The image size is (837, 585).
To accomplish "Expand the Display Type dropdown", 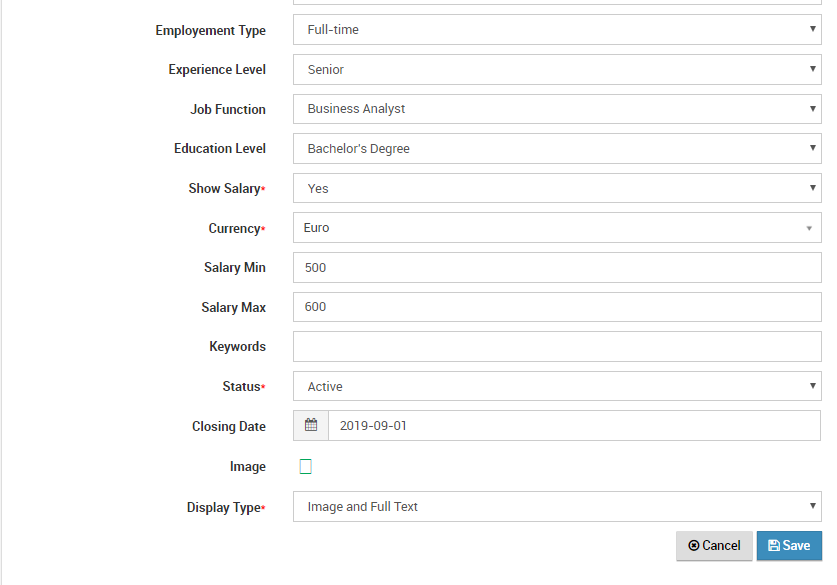I will tap(557, 507).
